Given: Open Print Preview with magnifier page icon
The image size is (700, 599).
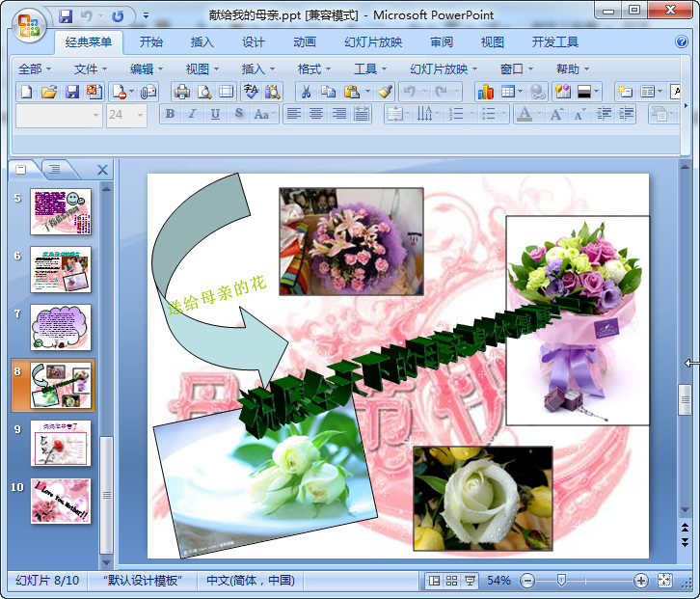Looking at the screenshot, I should [204, 92].
